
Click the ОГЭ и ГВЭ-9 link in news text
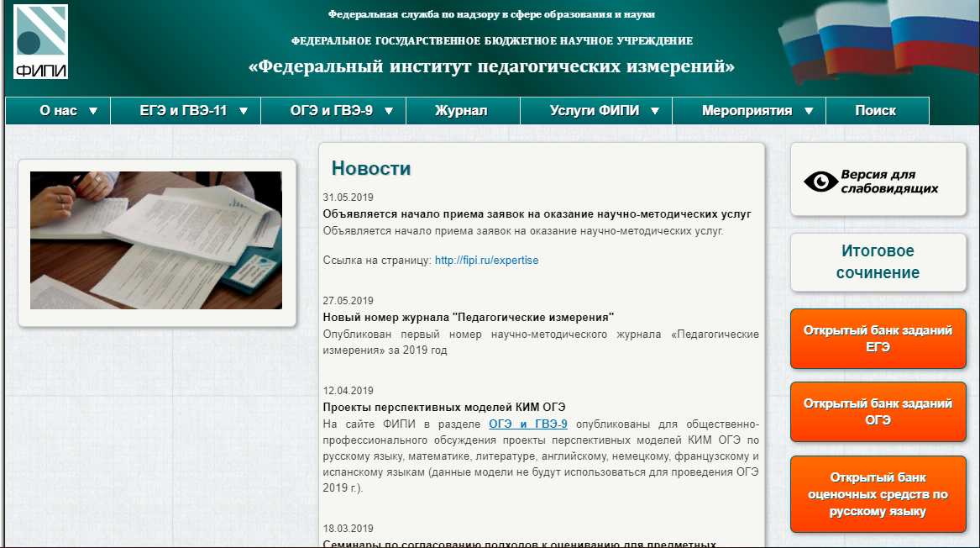(x=528, y=424)
